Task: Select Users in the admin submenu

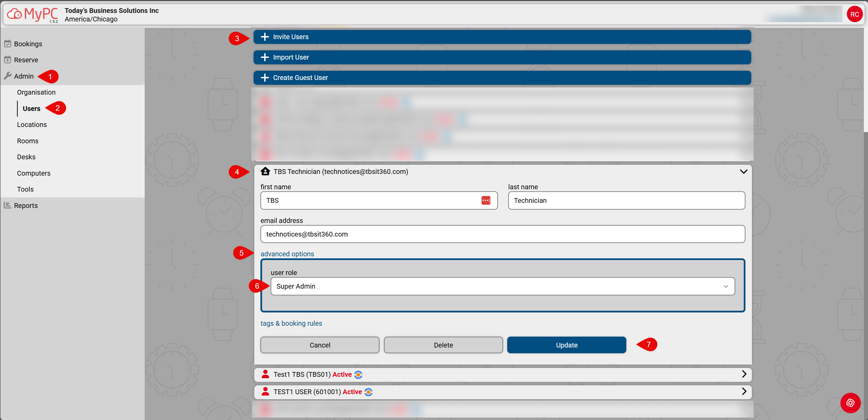Action: (32, 109)
